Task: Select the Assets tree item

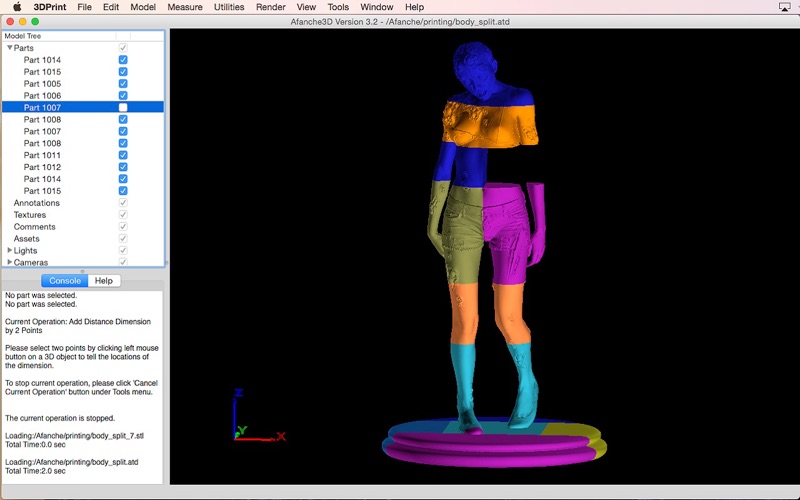Action: [x=27, y=238]
